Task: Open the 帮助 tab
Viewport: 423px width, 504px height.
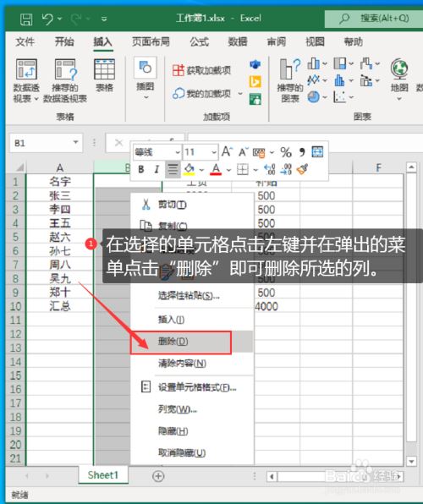Action: pos(353,41)
